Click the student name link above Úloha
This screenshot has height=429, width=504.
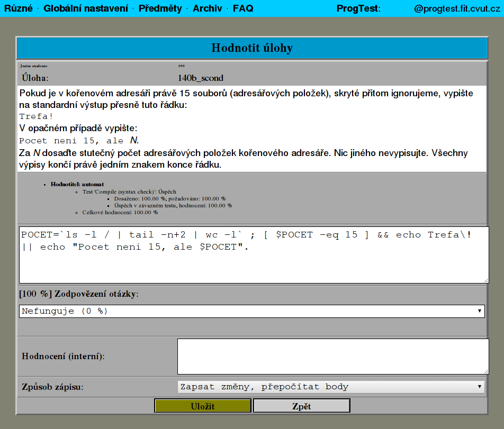click(182, 65)
